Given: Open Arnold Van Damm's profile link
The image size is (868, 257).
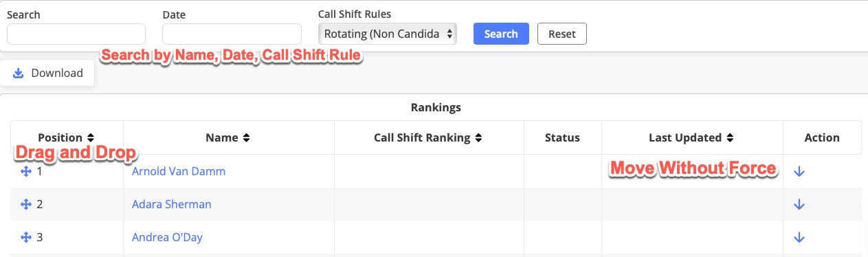Looking at the screenshot, I should (179, 171).
